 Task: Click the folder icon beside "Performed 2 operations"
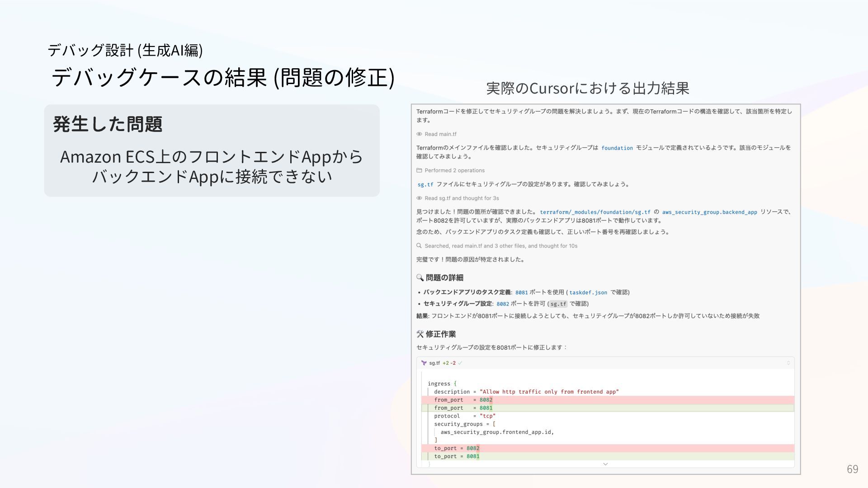pyautogui.click(x=419, y=170)
